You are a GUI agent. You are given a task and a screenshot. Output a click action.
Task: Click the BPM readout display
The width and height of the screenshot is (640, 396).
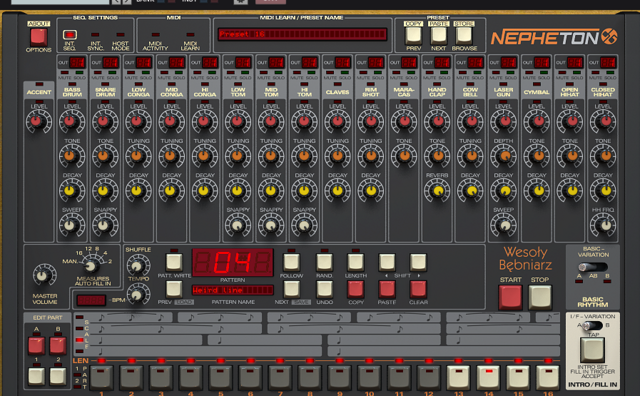(91, 300)
